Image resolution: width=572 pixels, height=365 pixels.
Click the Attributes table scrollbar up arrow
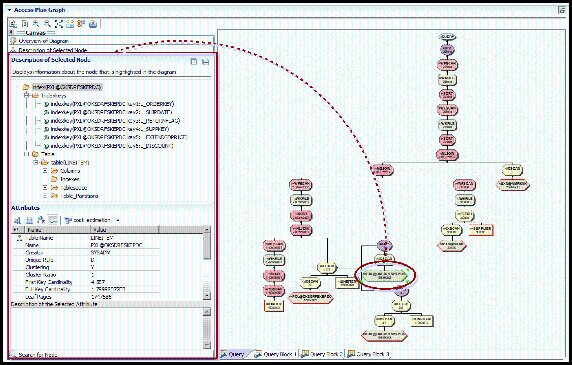[x=207, y=230]
